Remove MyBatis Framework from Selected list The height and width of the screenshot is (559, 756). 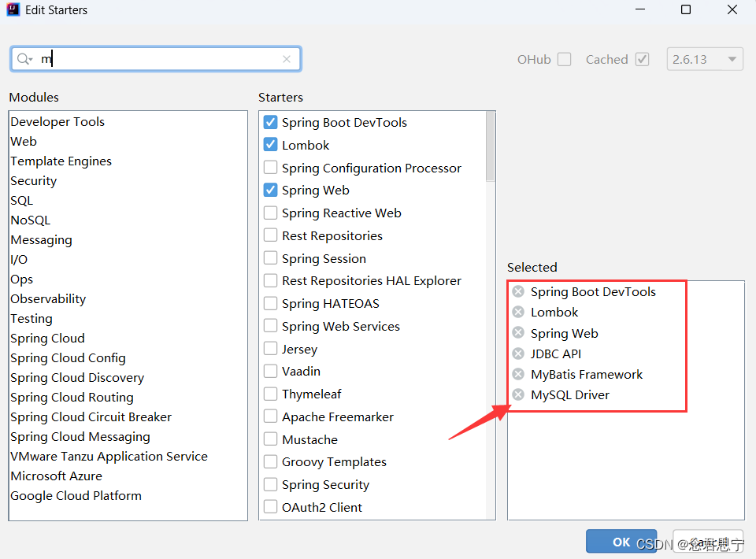tap(518, 375)
